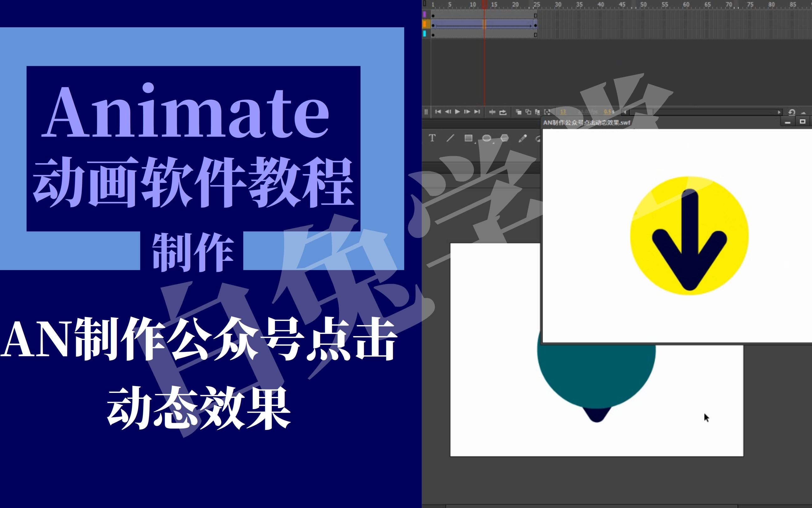Select first keyframe of the cyan layer

click(433, 34)
